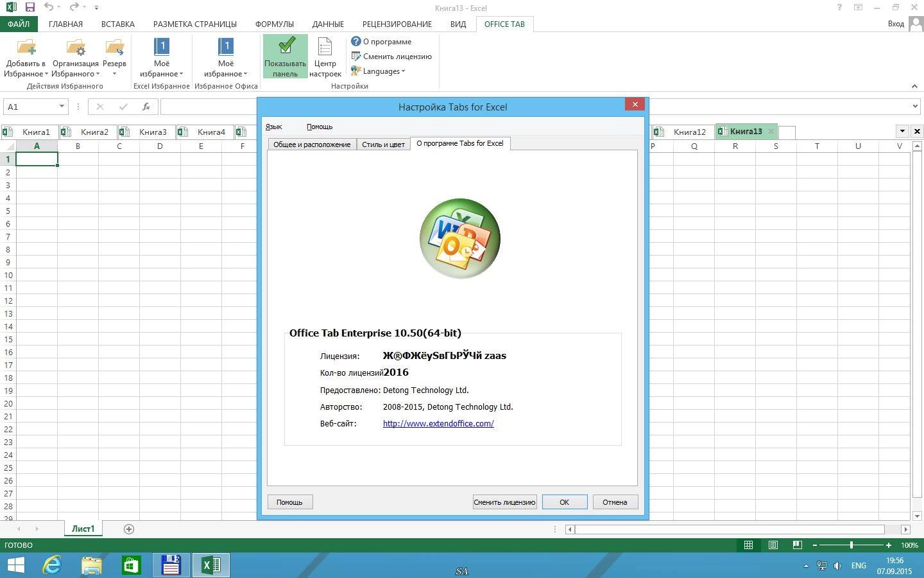The width and height of the screenshot is (924, 578).
Task: Switch to the Книга2 workbook tab
Action: [x=89, y=132]
